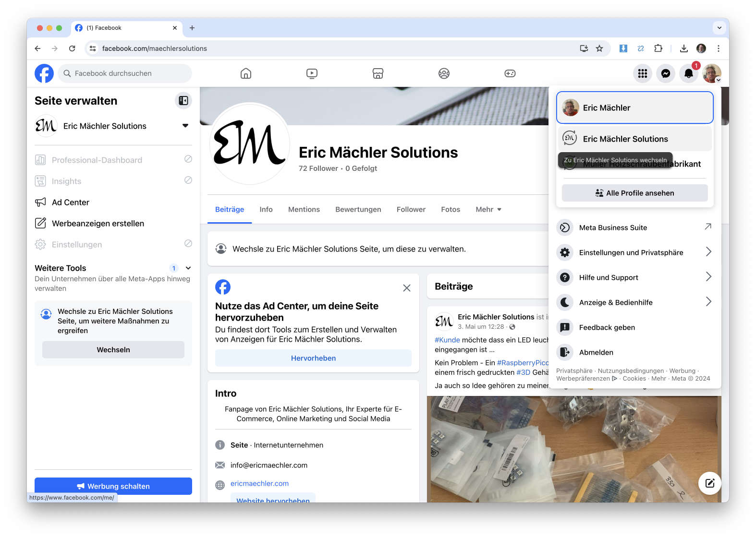The height and width of the screenshot is (538, 756).
Task: Open the ericmaechler.com website link
Action: tap(259, 484)
